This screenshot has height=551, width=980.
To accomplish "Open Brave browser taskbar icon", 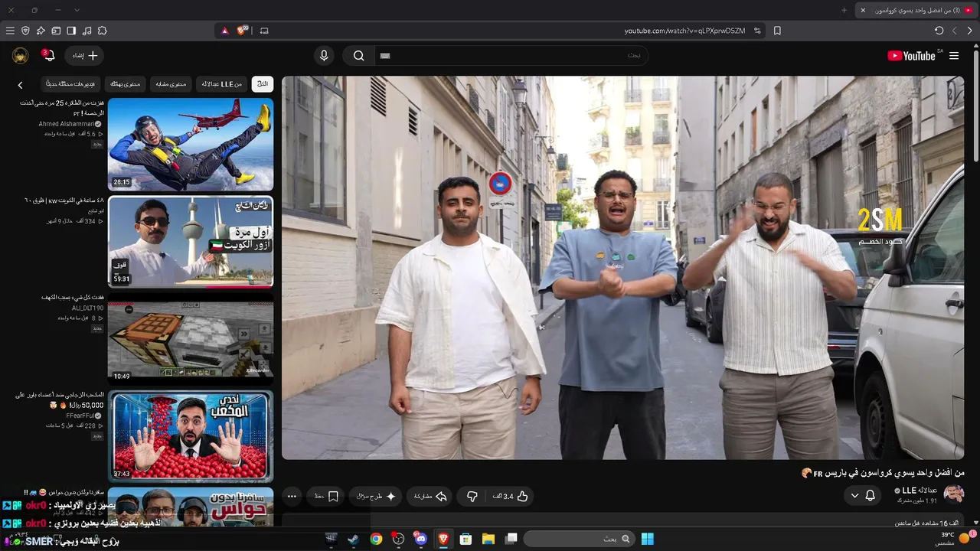I will [443, 539].
